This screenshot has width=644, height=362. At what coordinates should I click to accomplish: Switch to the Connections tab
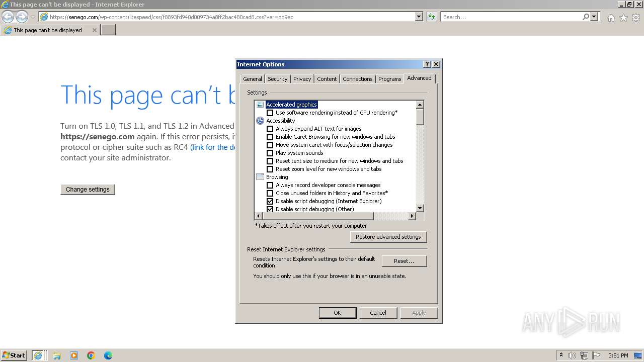point(358,79)
